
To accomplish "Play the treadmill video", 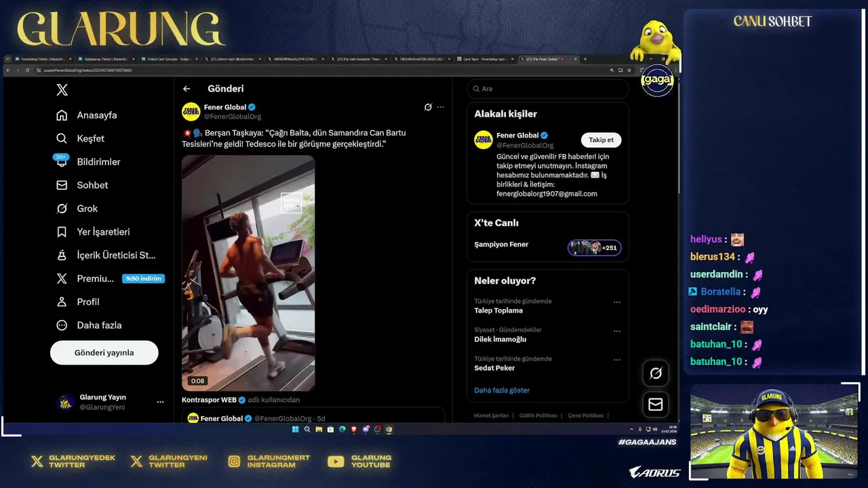I will 248,273.
